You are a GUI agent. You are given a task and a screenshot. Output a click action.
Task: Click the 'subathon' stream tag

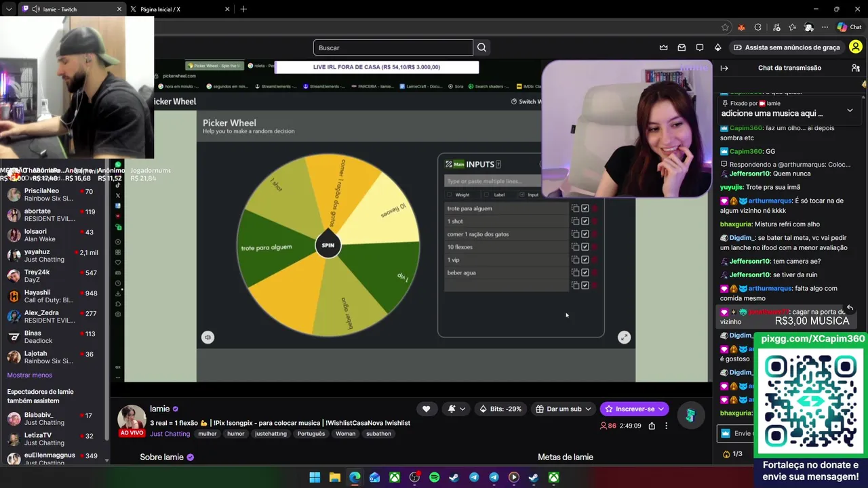click(x=378, y=434)
